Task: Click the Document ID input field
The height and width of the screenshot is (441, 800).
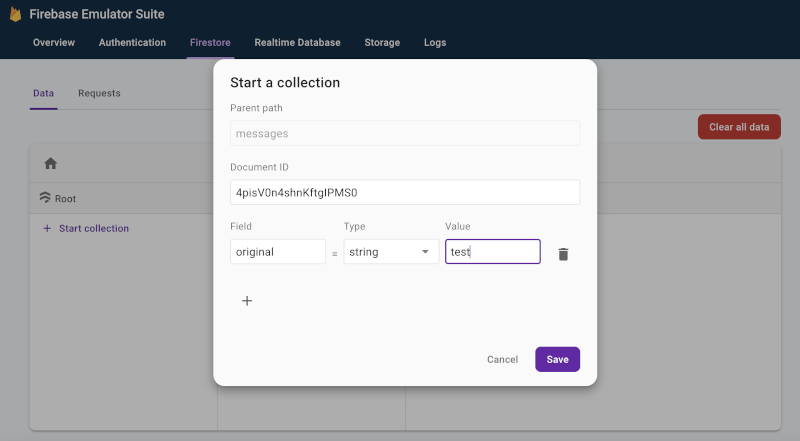Action: click(x=404, y=192)
